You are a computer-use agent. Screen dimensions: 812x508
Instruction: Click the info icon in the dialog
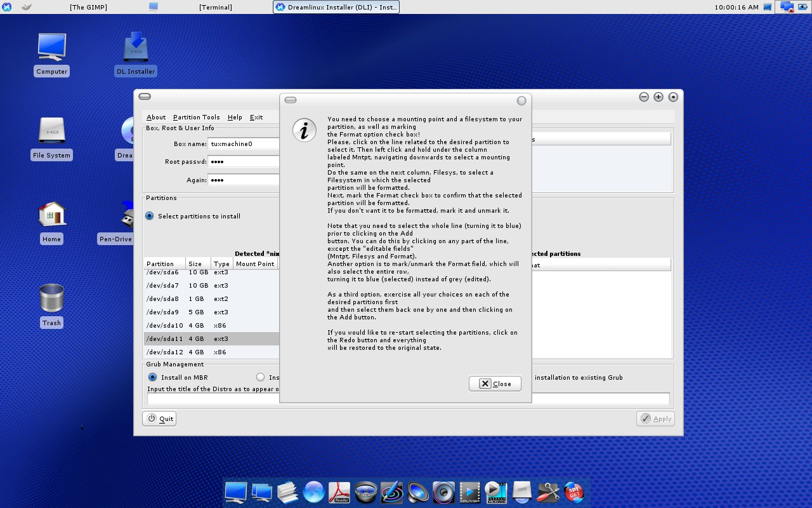(x=304, y=130)
